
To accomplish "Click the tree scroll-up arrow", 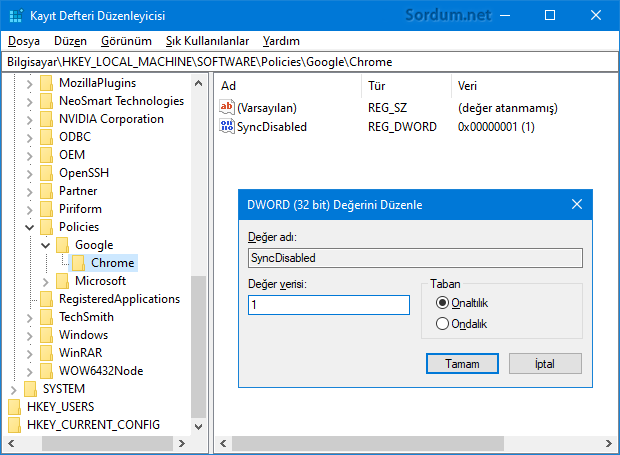I will pos(198,83).
